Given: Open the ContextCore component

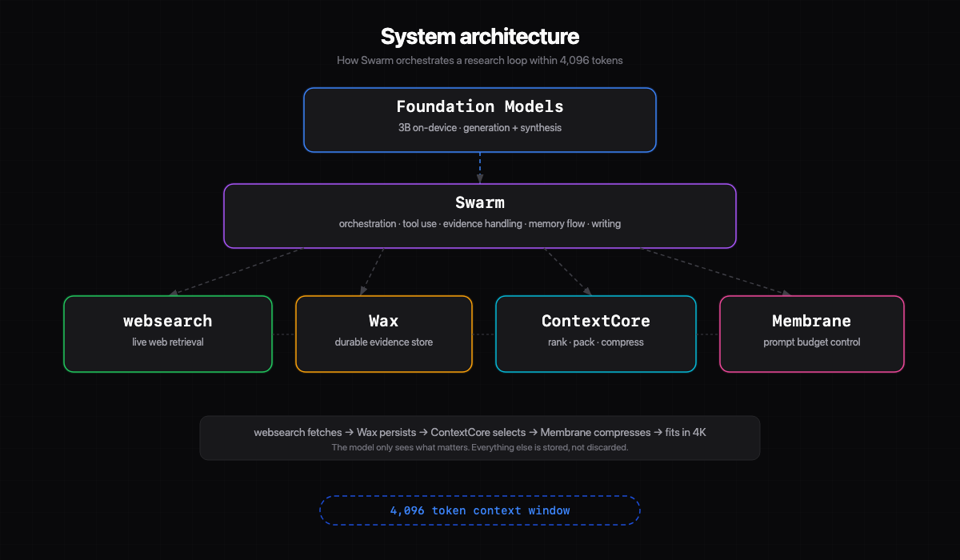Looking at the screenshot, I should (595, 334).
